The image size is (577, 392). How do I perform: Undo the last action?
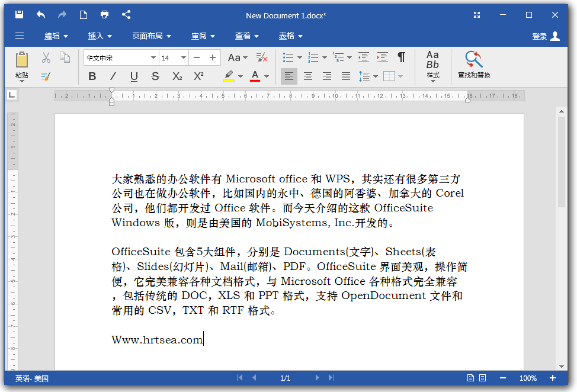pos(41,15)
